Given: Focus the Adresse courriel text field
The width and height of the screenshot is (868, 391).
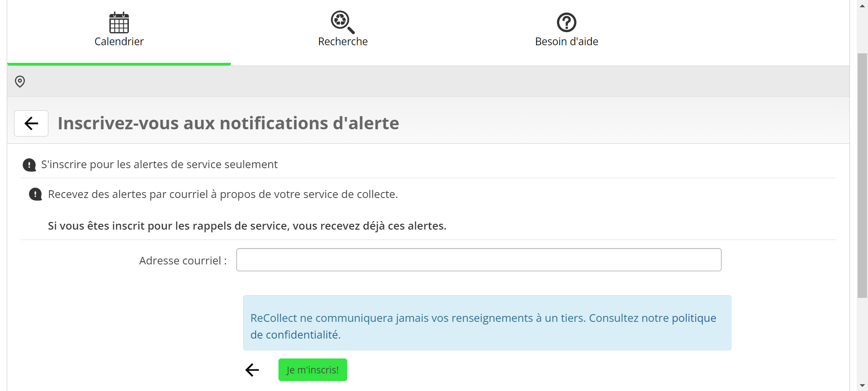Looking at the screenshot, I should (x=478, y=260).
